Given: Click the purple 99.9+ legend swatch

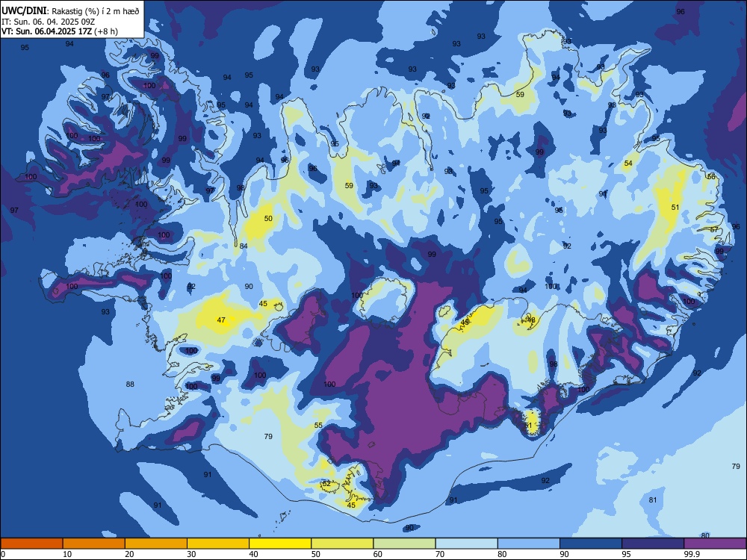Looking at the screenshot, I should point(715,544).
